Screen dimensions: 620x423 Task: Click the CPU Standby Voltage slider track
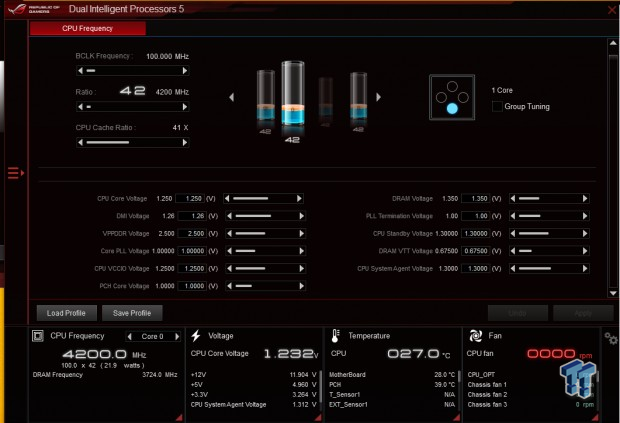point(549,233)
